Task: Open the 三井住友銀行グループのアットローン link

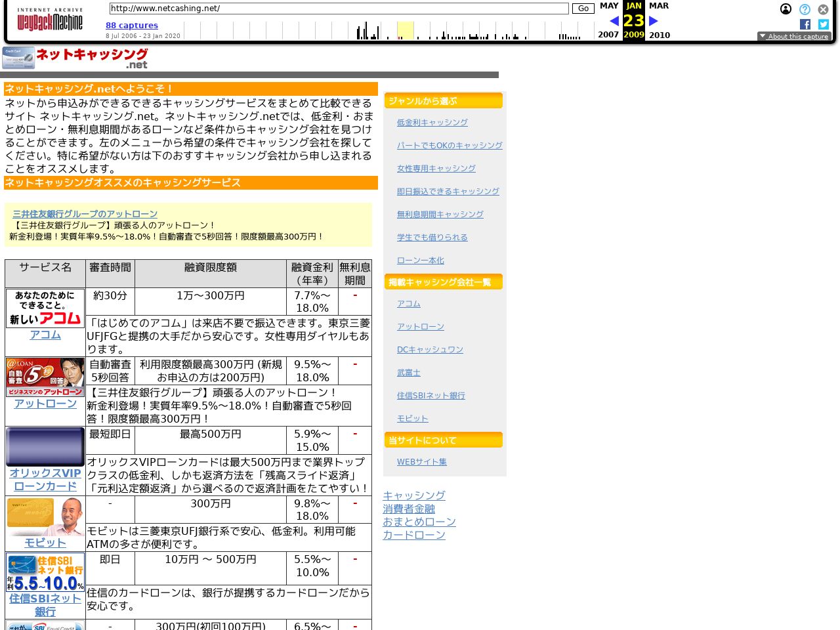Action: click(85, 214)
